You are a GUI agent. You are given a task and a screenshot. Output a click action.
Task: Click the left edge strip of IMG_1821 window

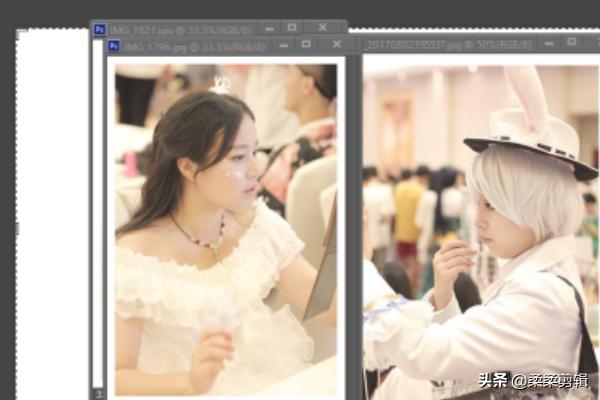tap(97, 220)
